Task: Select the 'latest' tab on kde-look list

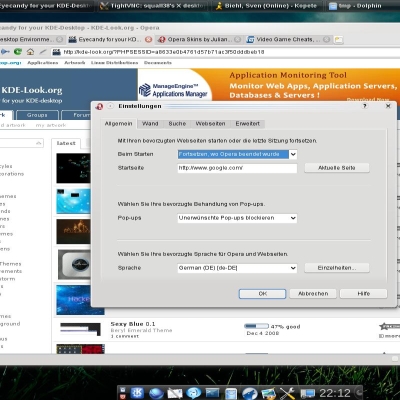Action: [66, 143]
